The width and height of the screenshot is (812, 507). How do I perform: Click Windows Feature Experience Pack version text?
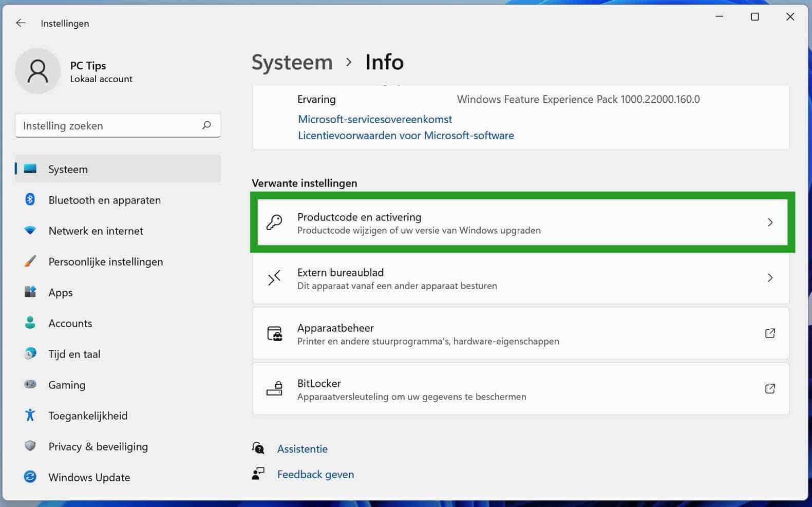coord(578,99)
